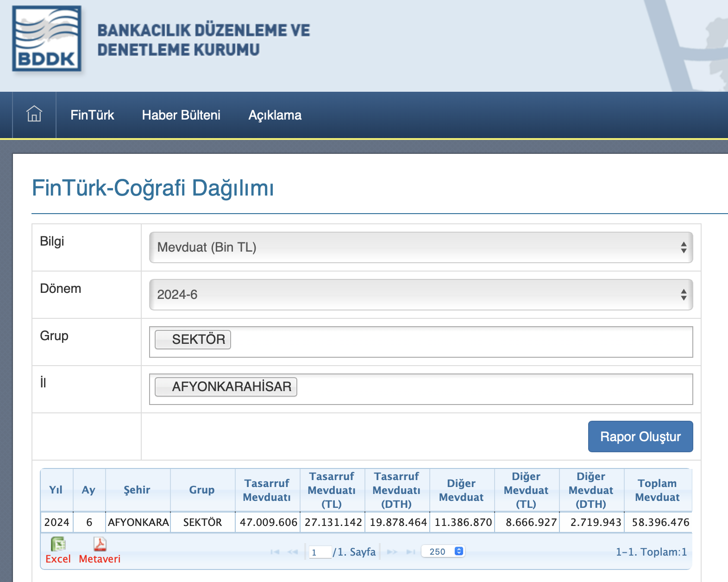Select year cell 2024
This screenshot has height=582, width=728.
pos(56,522)
